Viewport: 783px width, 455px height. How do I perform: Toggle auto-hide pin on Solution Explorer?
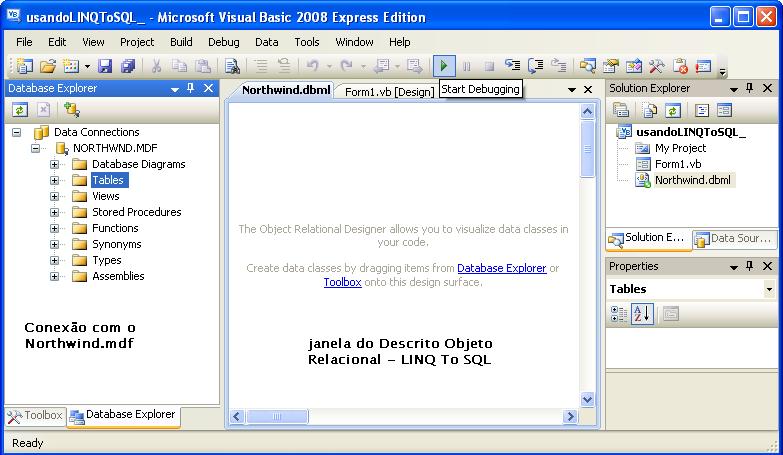[750, 88]
